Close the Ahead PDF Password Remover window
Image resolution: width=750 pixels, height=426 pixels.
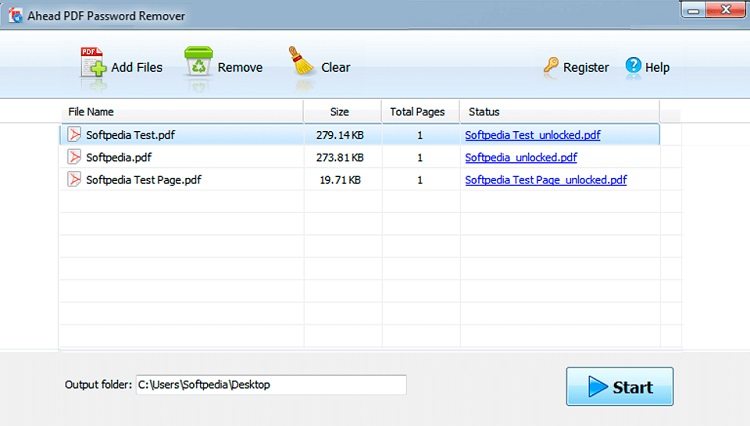click(726, 10)
